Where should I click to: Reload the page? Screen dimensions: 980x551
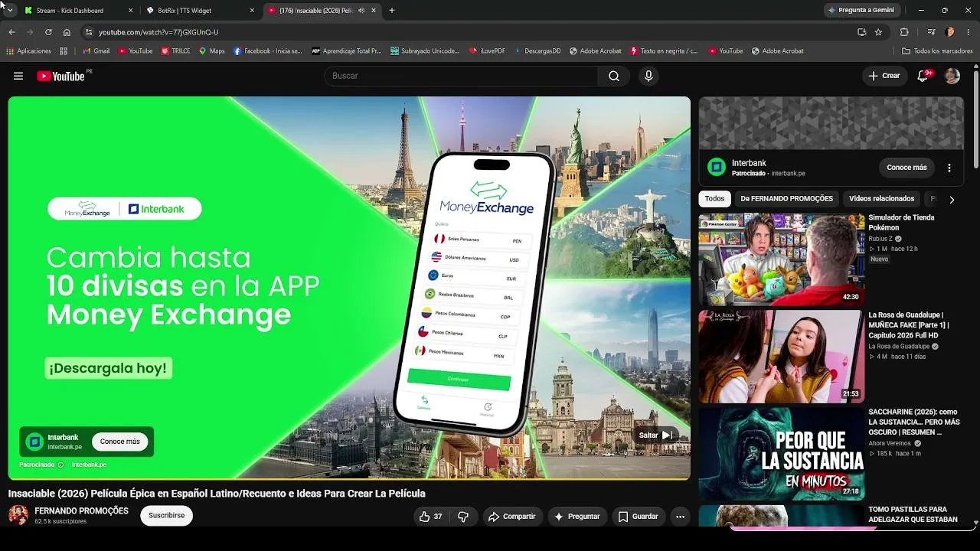[x=48, y=32]
